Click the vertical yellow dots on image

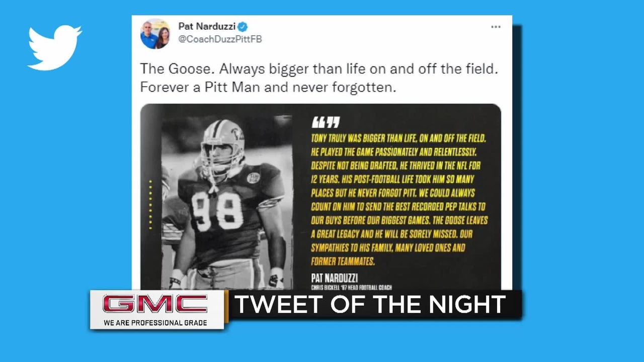click(x=150, y=205)
